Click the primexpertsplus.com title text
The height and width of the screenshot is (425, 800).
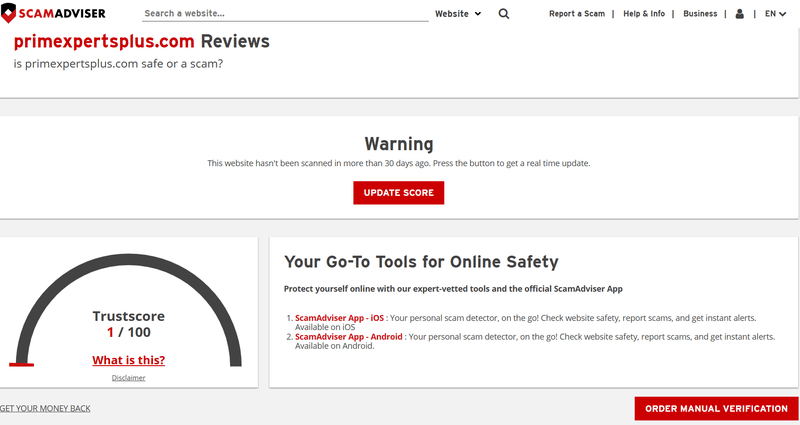(x=104, y=41)
